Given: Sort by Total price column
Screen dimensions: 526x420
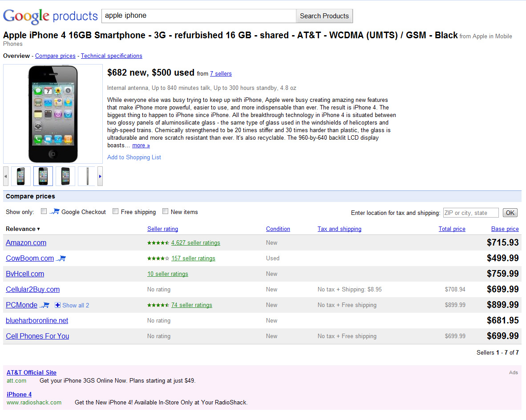Looking at the screenshot, I should [x=452, y=229].
